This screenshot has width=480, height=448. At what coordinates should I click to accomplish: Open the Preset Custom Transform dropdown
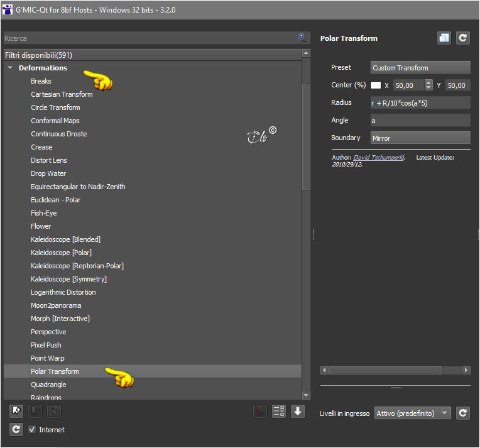pos(420,67)
